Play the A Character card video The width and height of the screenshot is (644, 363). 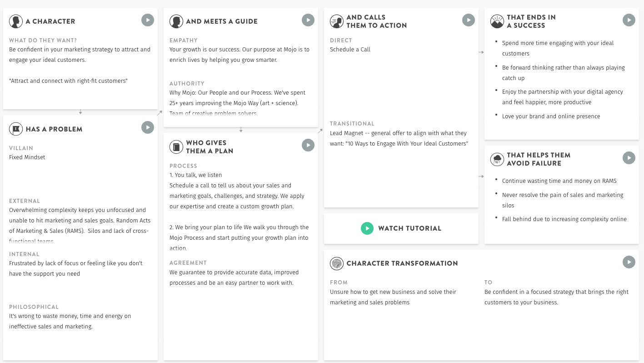click(x=147, y=20)
